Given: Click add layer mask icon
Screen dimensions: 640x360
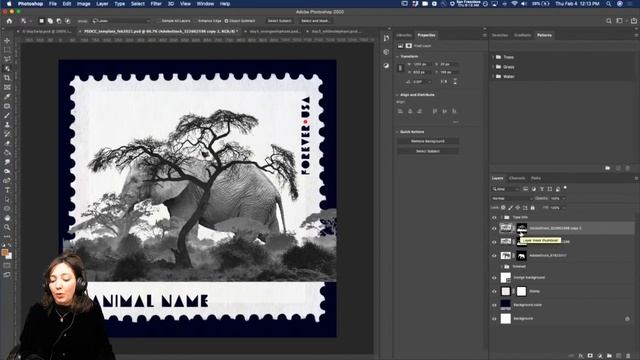Looking at the screenshot, I should (x=590, y=356).
